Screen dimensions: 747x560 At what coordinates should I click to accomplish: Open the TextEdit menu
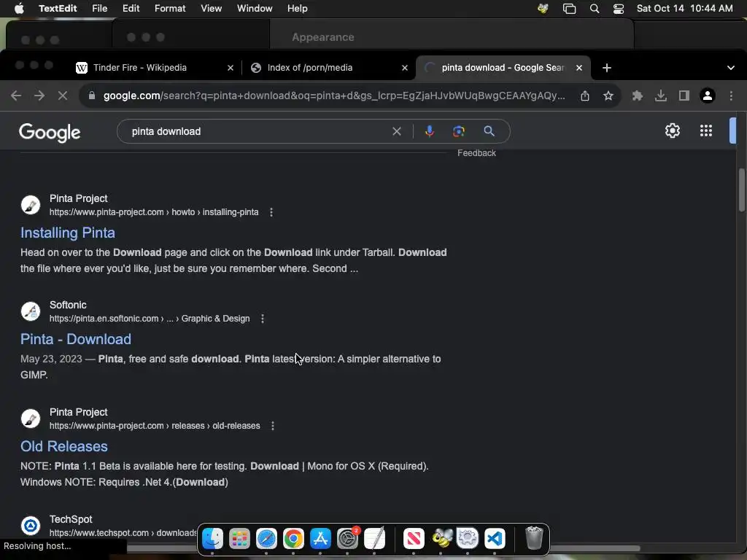(58, 9)
